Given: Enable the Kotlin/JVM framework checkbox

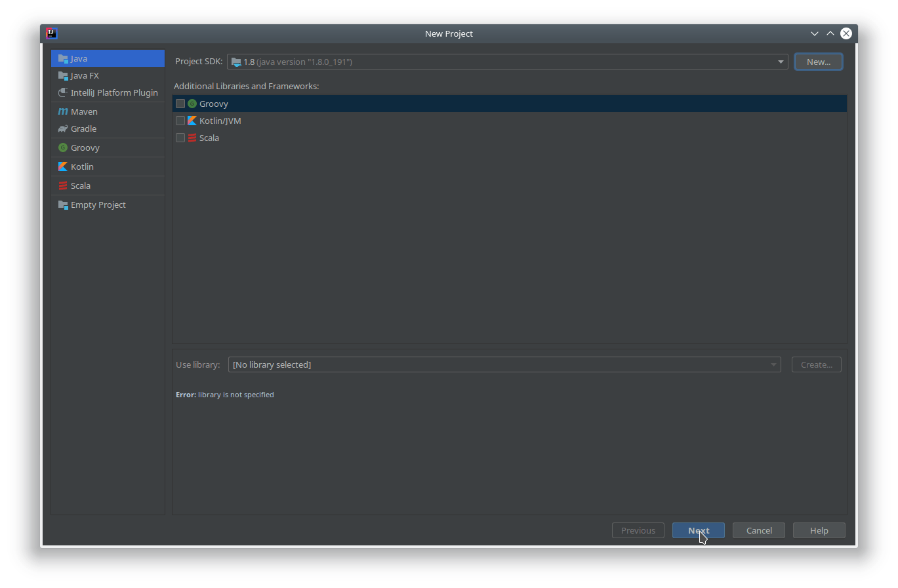Looking at the screenshot, I should click(x=180, y=121).
